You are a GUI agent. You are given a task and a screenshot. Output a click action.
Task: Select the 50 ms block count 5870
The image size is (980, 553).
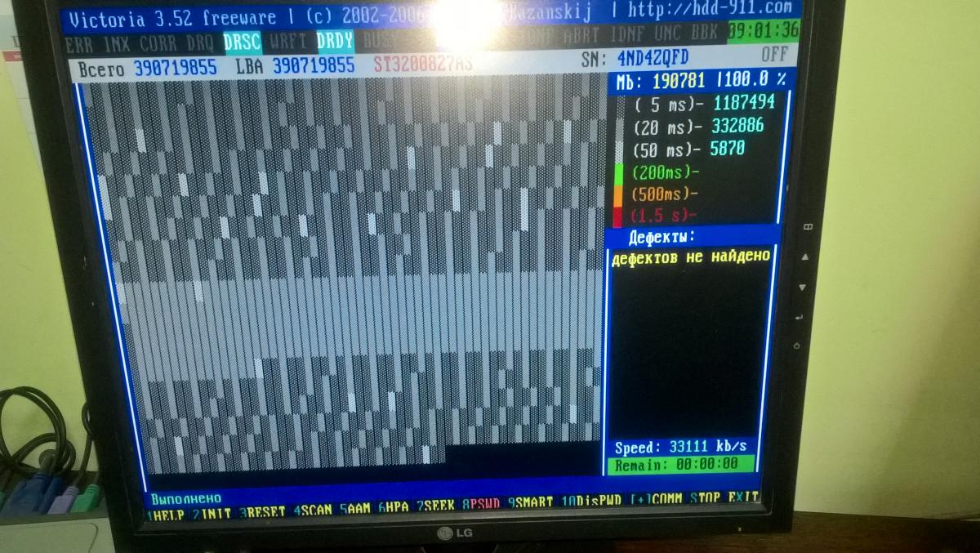tap(728, 149)
